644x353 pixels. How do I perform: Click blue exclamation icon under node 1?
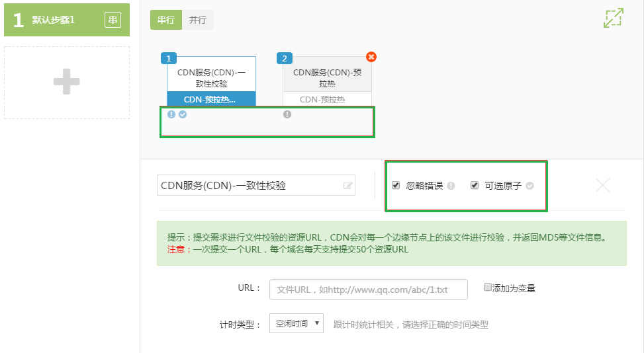click(171, 114)
